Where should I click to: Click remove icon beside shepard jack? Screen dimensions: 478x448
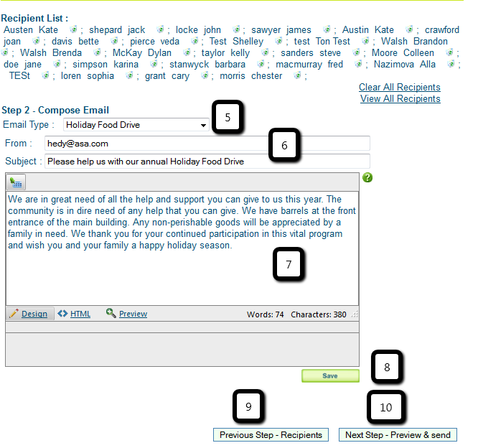click(x=160, y=30)
